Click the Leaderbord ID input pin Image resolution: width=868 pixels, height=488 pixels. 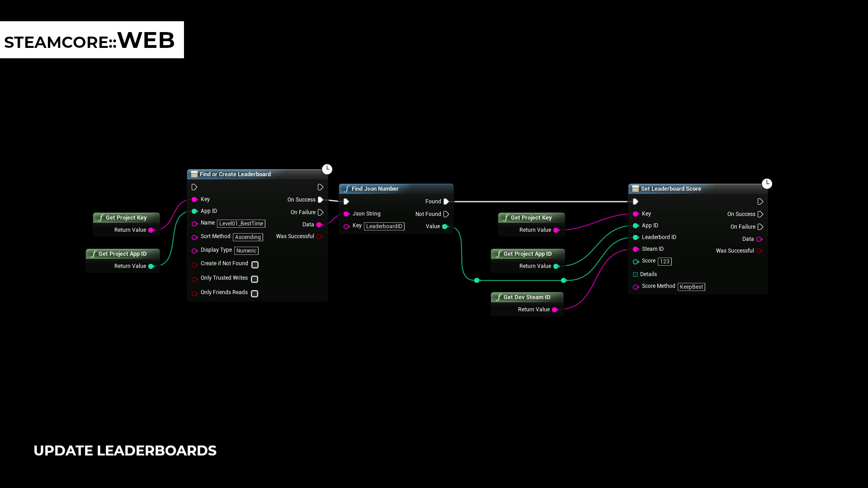coord(636,237)
